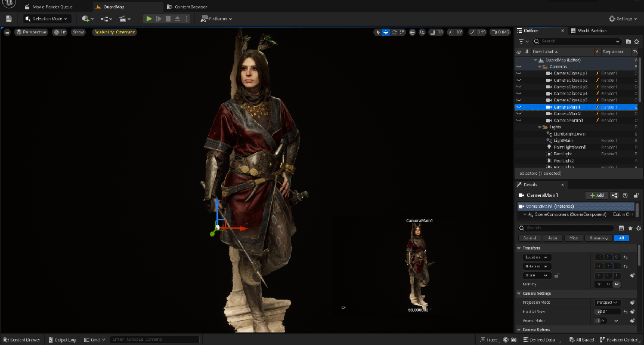Play the level in editor

(x=149, y=19)
